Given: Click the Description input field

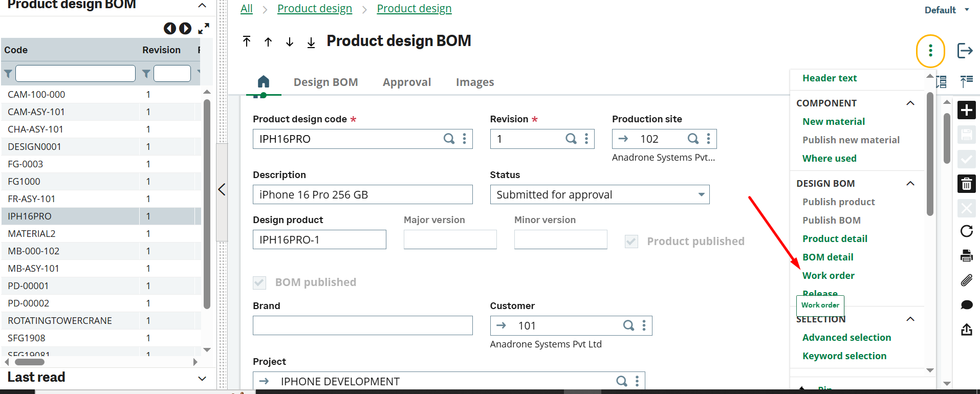Looking at the screenshot, I should coord(362,194).
